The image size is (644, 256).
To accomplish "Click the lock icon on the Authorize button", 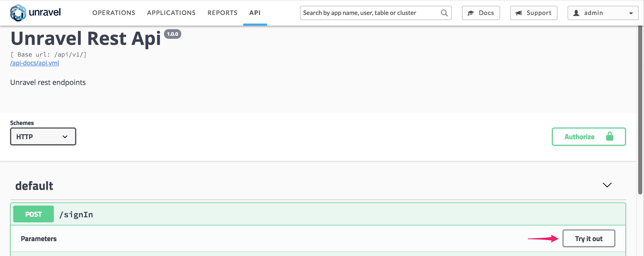I will click(610, 136).
